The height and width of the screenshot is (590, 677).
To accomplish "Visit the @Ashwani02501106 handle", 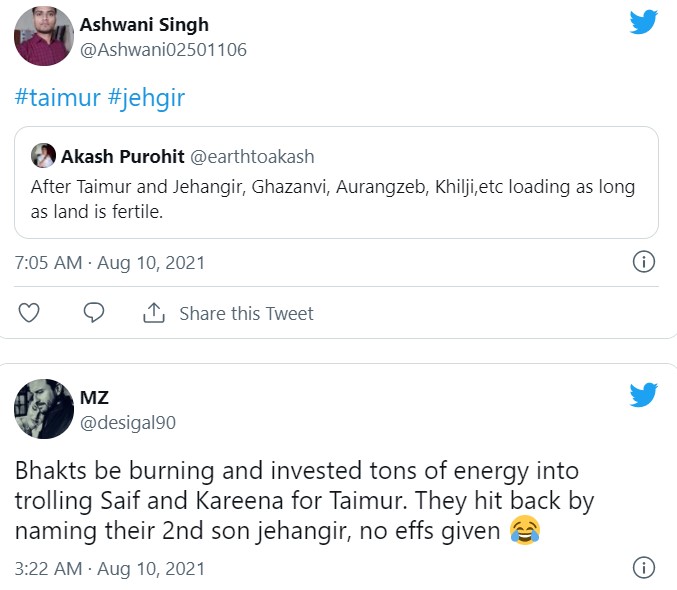I will 163,49.
